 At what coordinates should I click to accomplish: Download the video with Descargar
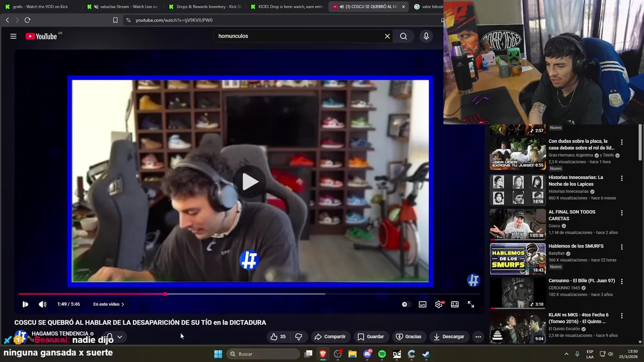pyautogui.click(x=449, y=336)
